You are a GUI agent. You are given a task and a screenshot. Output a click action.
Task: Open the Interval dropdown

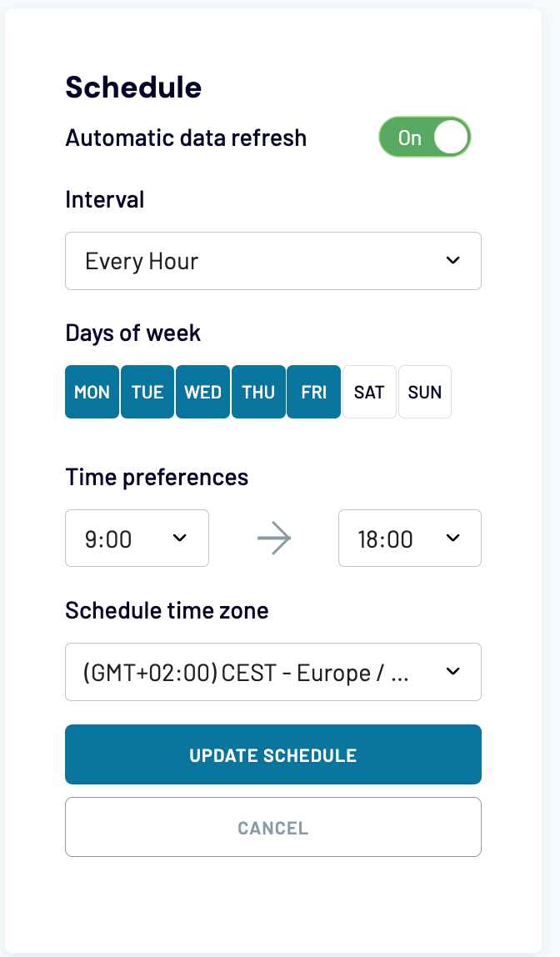tap(273, 260)
